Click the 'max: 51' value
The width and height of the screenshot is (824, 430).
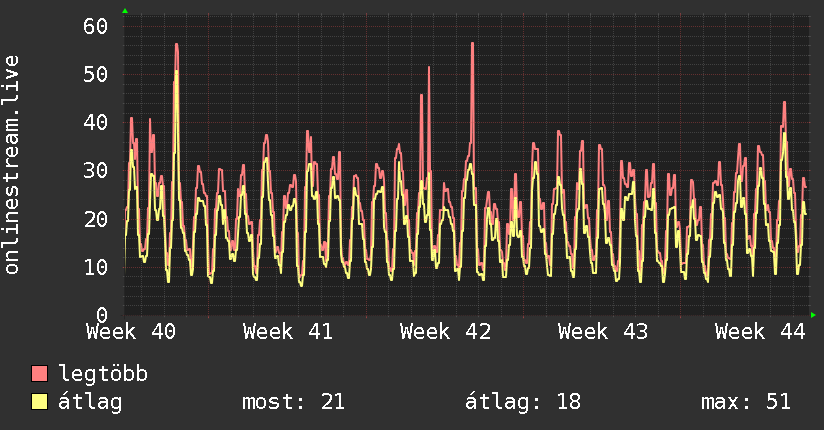(746, 402)
